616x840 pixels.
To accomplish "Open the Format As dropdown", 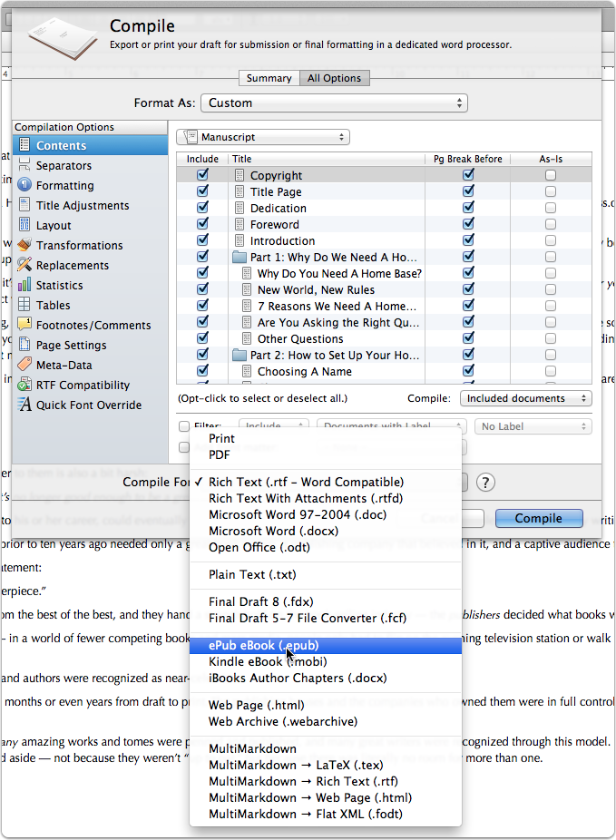I will click(x=334, y=103).
